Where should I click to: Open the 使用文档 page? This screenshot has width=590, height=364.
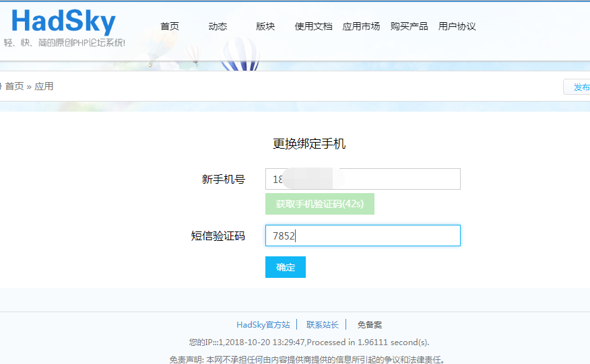pyautogui.click(x=313, y=26)
